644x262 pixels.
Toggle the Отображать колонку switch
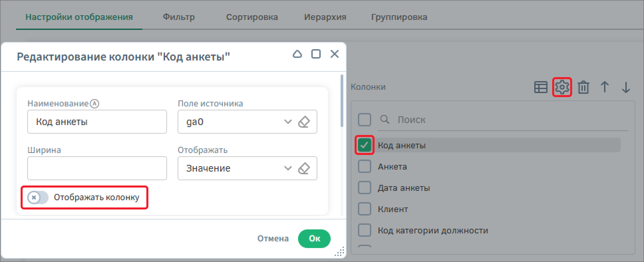[38, 197]
